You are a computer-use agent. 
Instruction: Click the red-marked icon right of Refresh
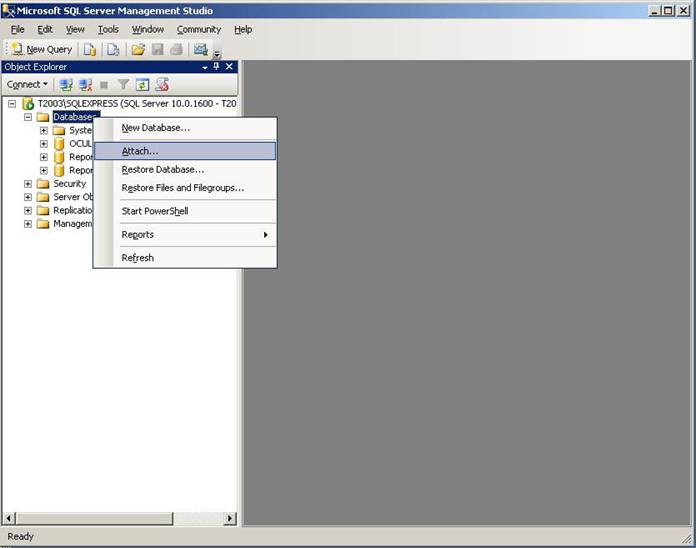[162, 84]
